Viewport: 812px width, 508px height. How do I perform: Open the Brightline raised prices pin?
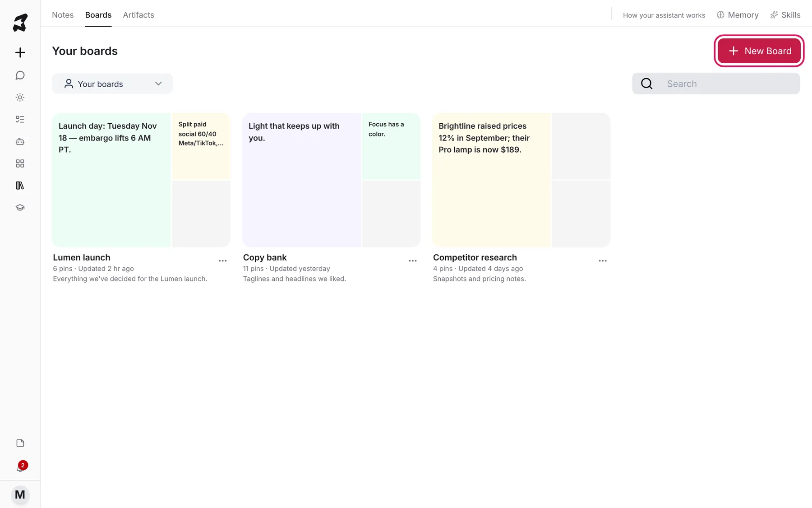click(x=492, y=180)
